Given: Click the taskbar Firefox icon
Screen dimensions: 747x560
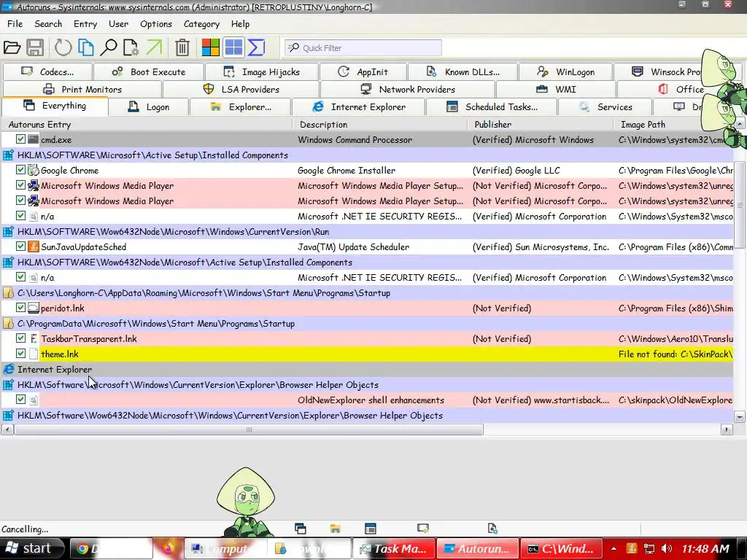Looking at the screenshot, I should (168, 548).
